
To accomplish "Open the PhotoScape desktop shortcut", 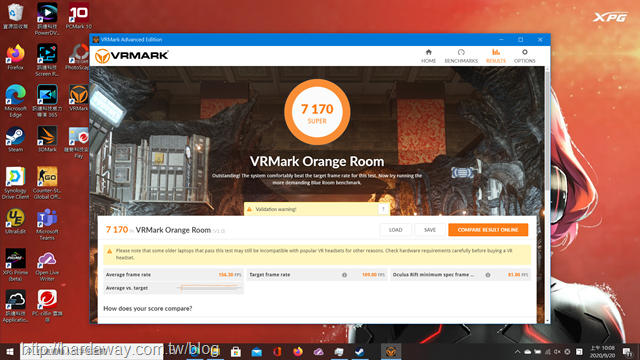I will point(78,57).
